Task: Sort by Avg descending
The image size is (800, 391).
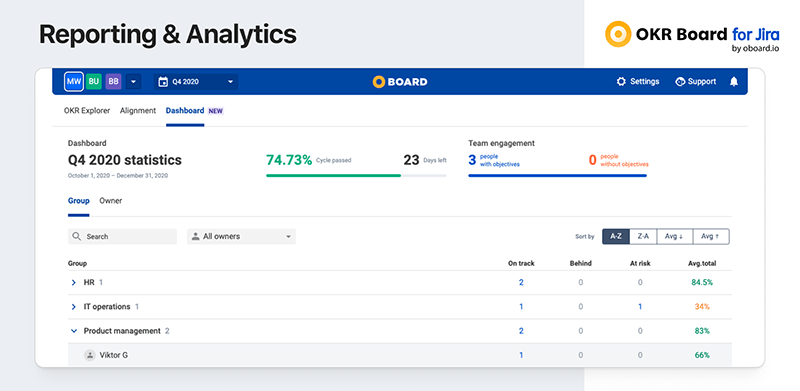Action: point(674,236)
